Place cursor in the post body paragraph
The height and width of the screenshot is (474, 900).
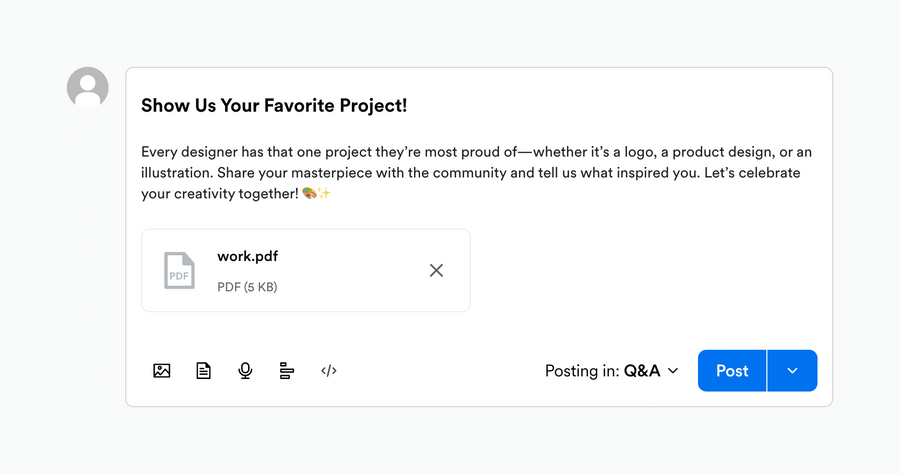click(x=470, y=172)
